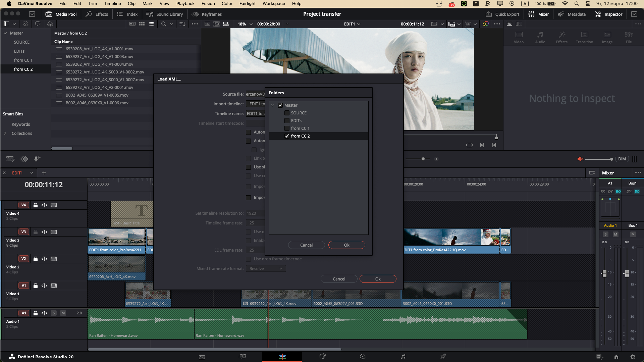The width and height of the screenshot is (644, 362).
Task: Check the from CC 1 folder checkbox
Action: [x=287, y=128]
